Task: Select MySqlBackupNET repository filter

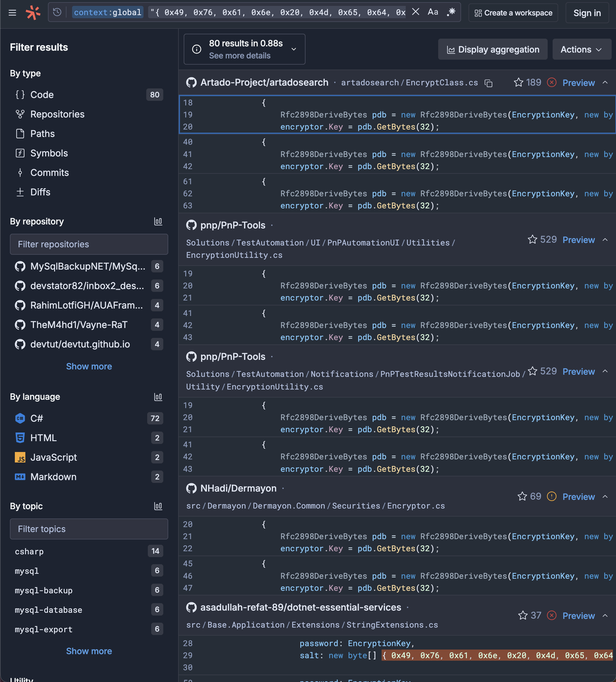Action: tap(89, 266)
